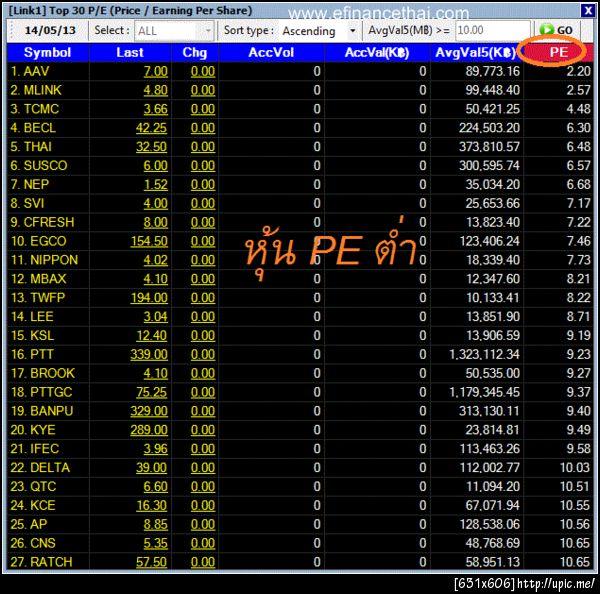
Task: Sort by the Last column header
Action: point(130,52)
